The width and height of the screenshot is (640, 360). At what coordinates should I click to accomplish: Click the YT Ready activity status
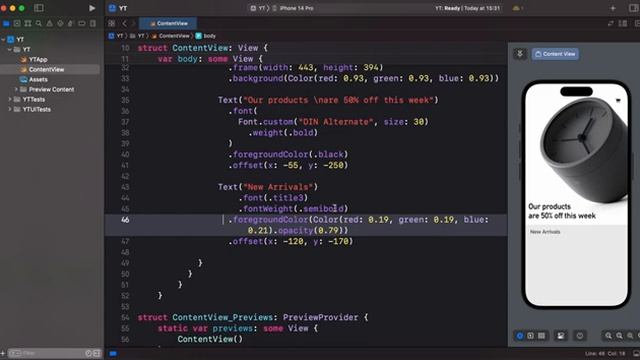(467, 8)
